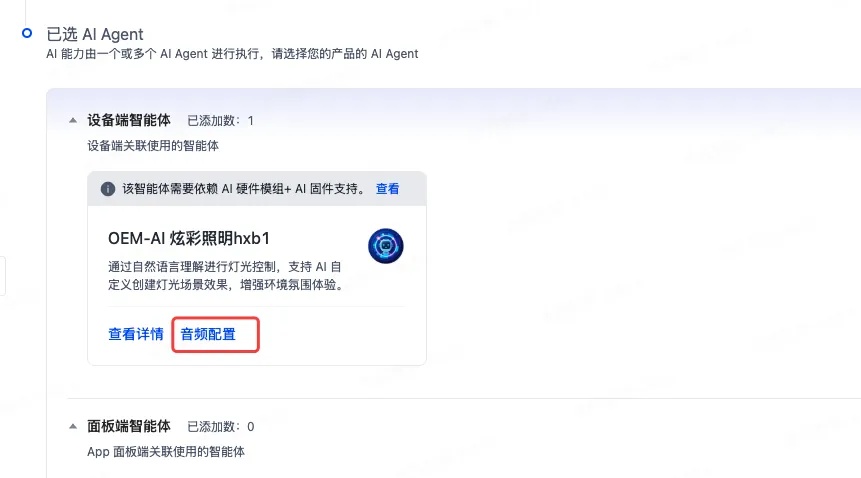
Task: Open the 音频配置 audio configuration link
Action: click(208, 334)
